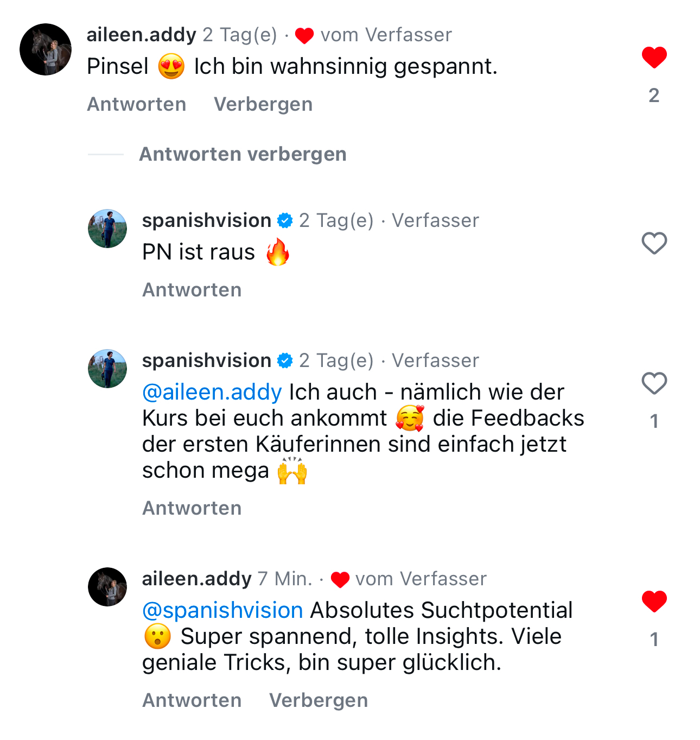Hide aileen.addy's "Pinsel" comment via Verbergen

pos(263,104)
